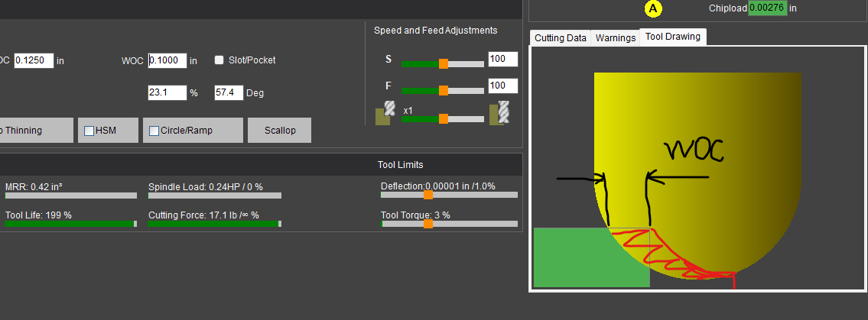Image resolution: width=868 pixels, height=320 pixels.
Task: Click the F feed slider handle
Action: point(444,90)
